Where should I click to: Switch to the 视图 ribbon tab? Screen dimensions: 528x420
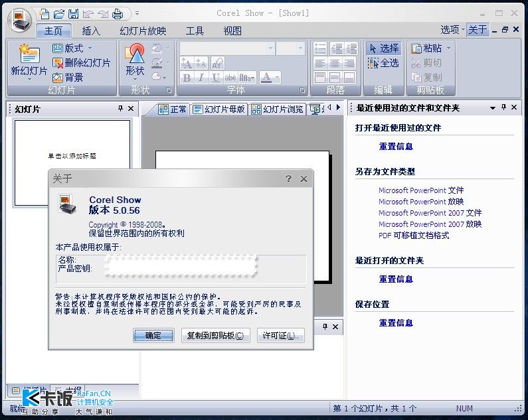232,31
